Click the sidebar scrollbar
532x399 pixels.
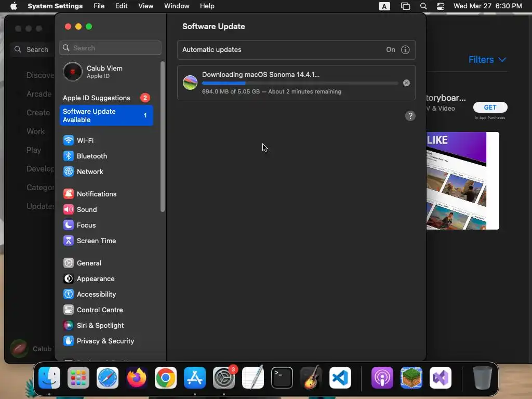163,137
